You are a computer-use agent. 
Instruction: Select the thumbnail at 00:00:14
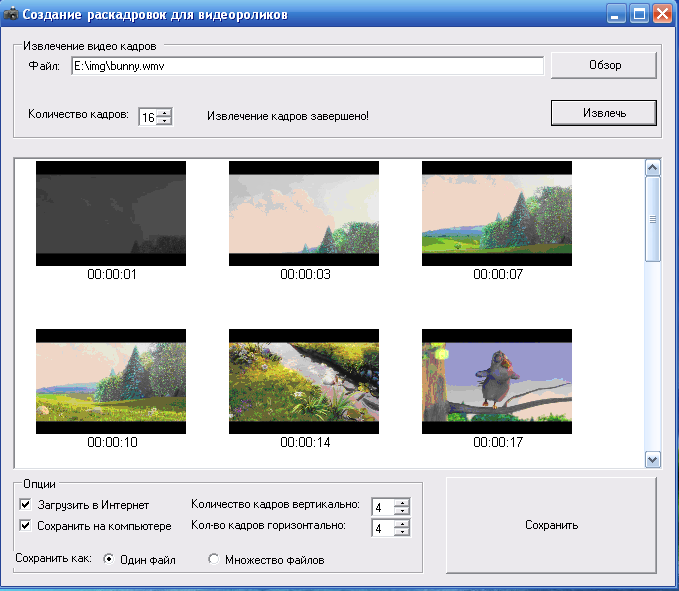pos(304,381)
